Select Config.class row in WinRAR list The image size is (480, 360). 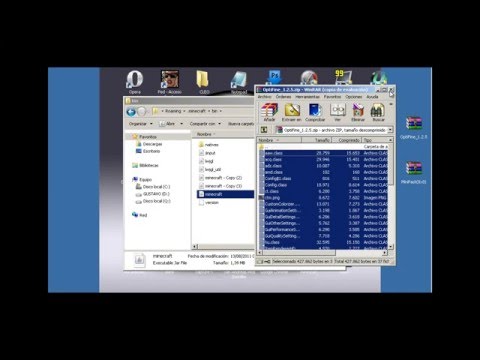coord(323,185)
